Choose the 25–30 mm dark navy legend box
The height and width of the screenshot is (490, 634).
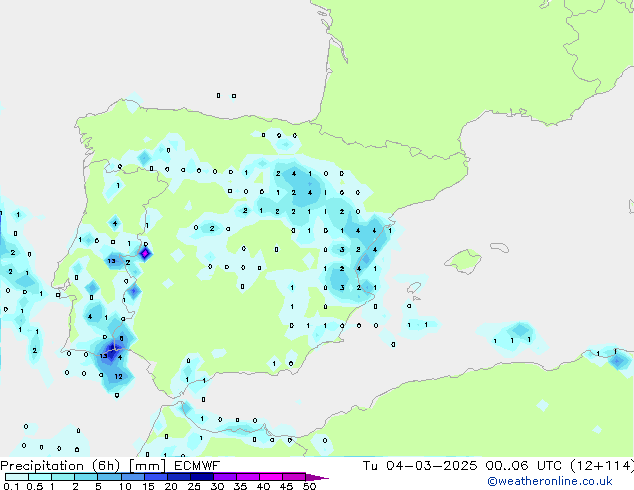(201, 477)
